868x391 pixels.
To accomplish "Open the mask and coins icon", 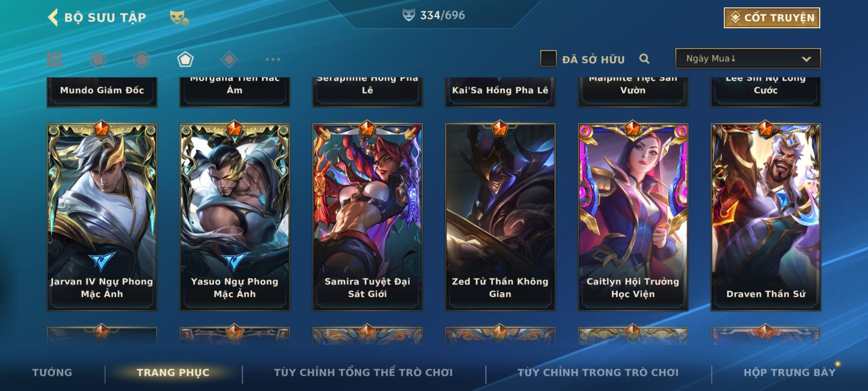I will [179, 17].
